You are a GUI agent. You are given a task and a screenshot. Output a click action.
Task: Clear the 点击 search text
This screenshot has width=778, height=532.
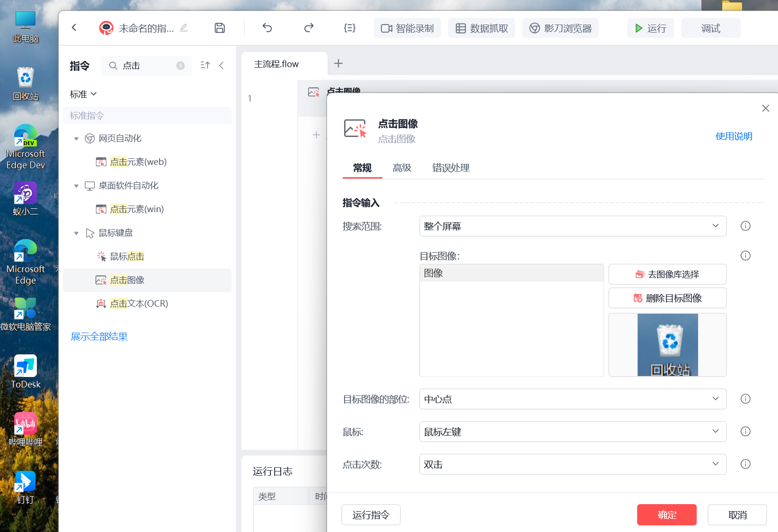181,66
